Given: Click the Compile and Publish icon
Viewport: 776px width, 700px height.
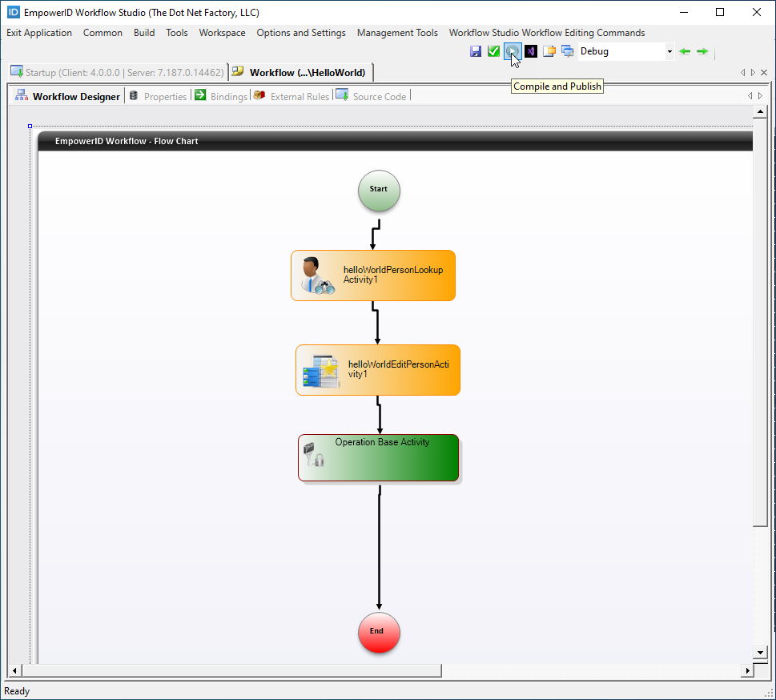Looking at the screenshot, I should pos(512,50).
